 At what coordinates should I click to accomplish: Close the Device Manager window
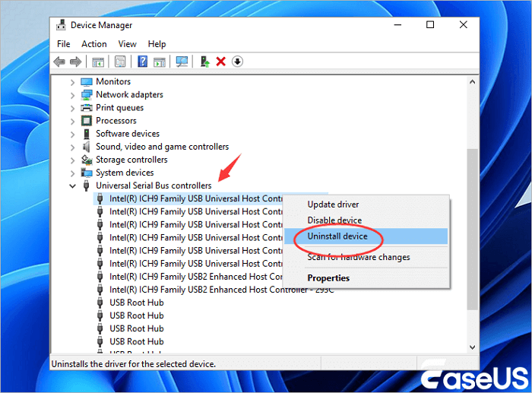point(463,25)
